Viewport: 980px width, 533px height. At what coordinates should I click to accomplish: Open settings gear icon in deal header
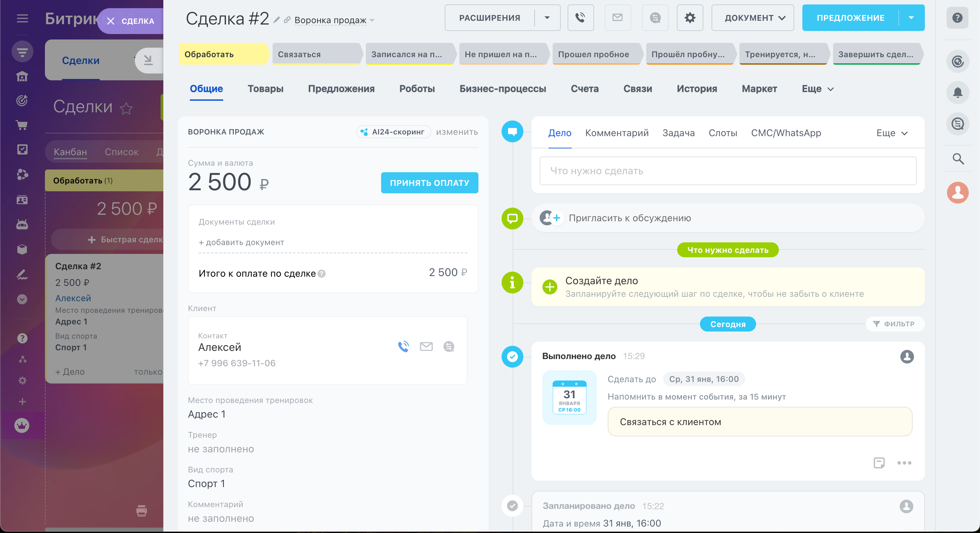pos(690,17)
